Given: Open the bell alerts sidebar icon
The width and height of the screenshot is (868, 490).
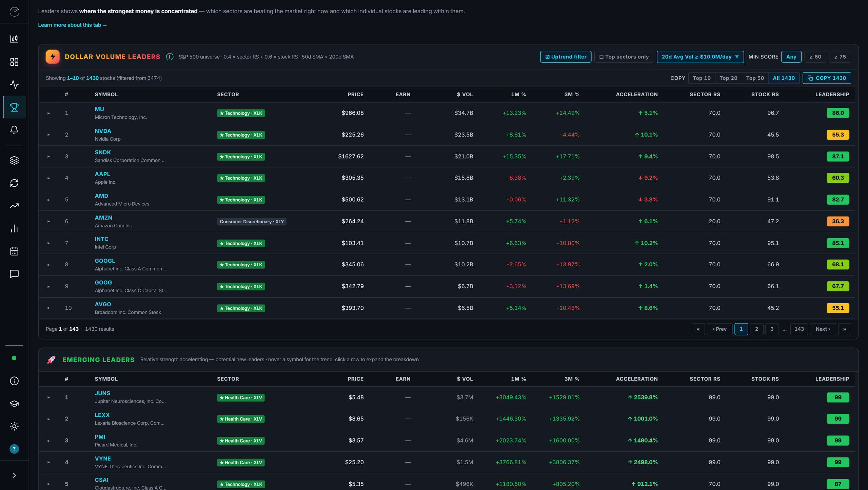Looking at the screenshot, I should coord(14,130).
